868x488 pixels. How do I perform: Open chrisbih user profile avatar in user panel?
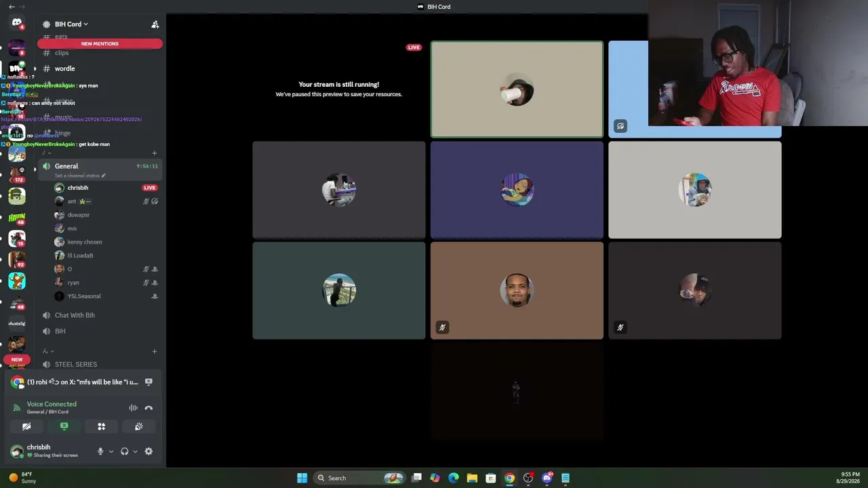(17, 451)
